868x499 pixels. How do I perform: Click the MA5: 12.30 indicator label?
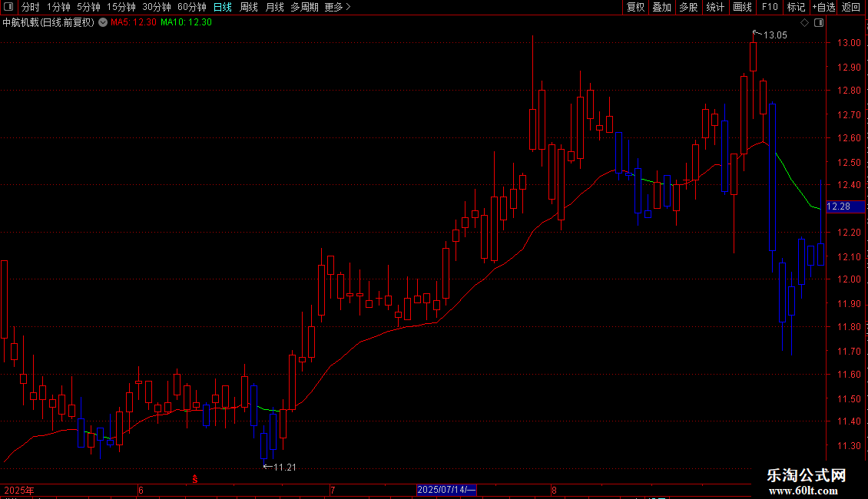click(x=134, y=22)
